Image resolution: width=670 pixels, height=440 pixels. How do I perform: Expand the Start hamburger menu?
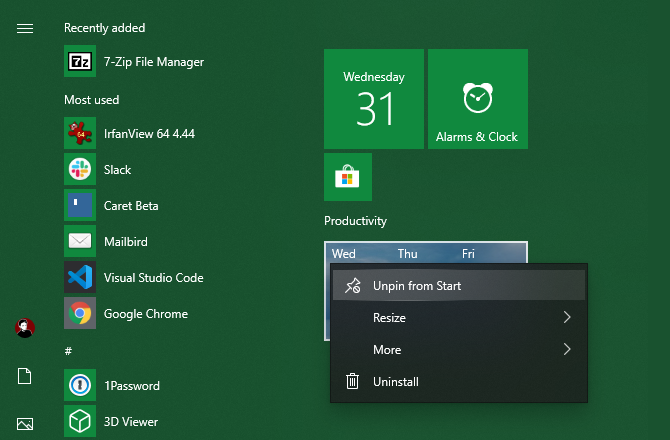pos(25,28)
